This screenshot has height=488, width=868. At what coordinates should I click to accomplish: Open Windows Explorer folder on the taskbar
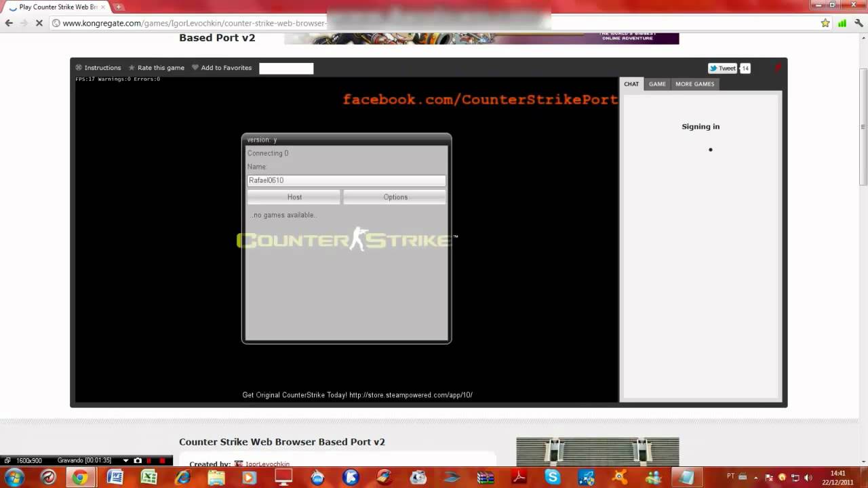tap(216, 477)
